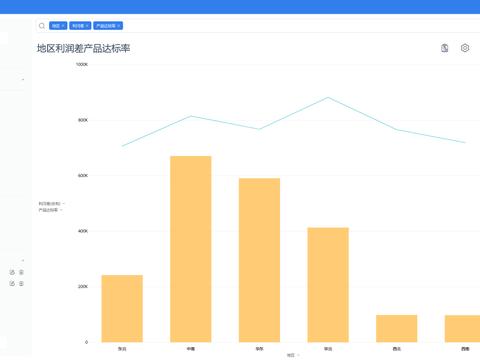Click the export document icon beside the gear

point(445,48)
